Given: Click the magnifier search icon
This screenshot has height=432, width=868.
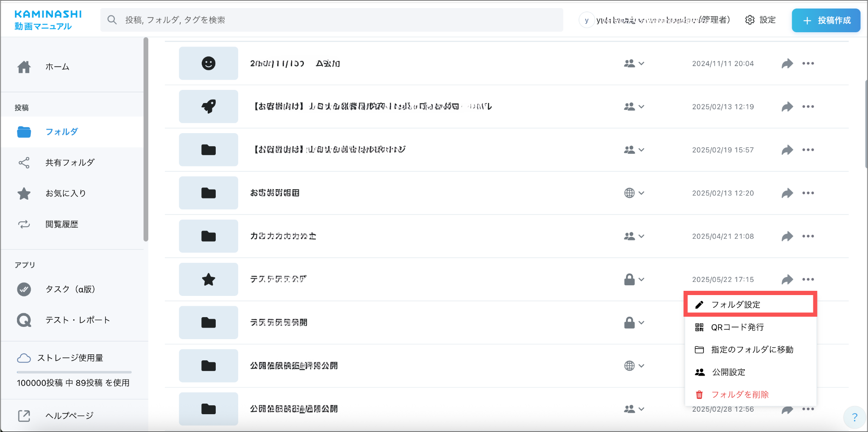Looking at the screenshot, I should click(x=112, y=20).
